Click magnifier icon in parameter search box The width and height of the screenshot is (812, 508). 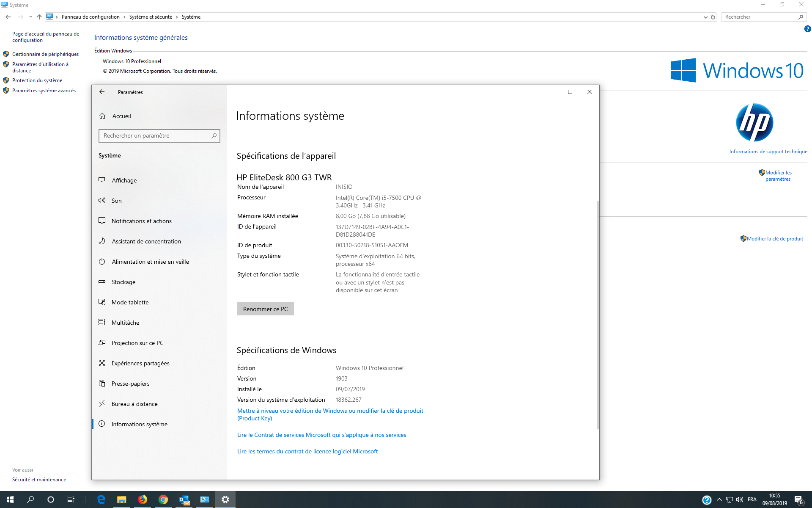[214, 136]
